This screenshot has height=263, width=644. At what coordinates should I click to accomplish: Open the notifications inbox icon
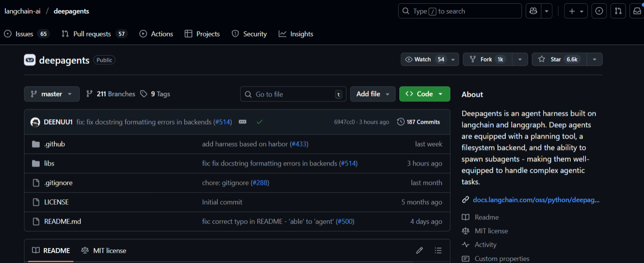click(637, 11)
